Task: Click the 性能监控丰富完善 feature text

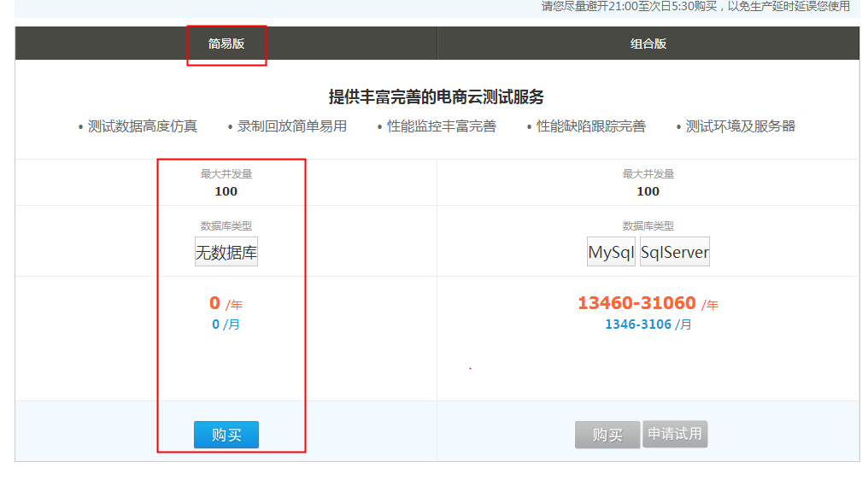Action: pyautogui.click(x=441, y=126)
